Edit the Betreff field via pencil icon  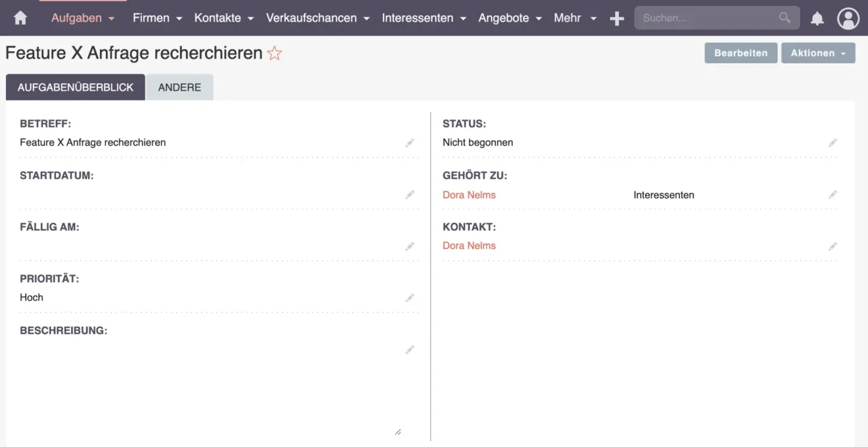click(x=410, y=143)
